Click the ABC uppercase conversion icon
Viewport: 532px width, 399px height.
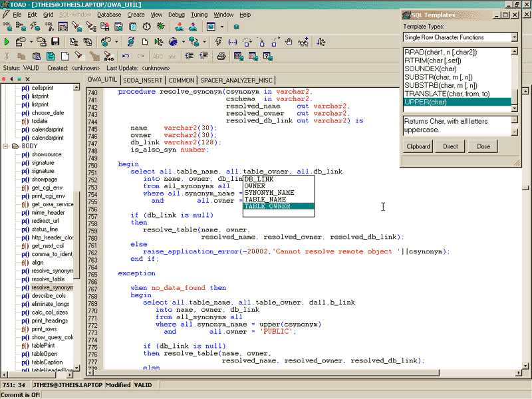click(158, 57)
